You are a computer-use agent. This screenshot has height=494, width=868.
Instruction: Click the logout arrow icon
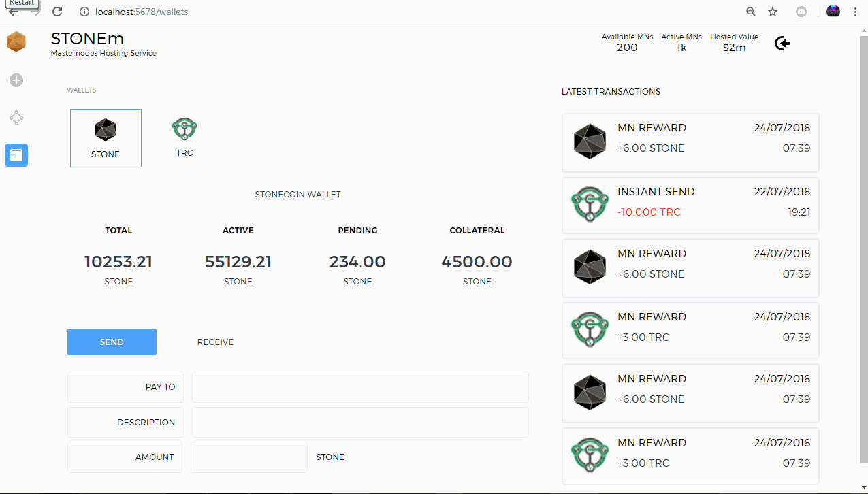click(782, 44)
